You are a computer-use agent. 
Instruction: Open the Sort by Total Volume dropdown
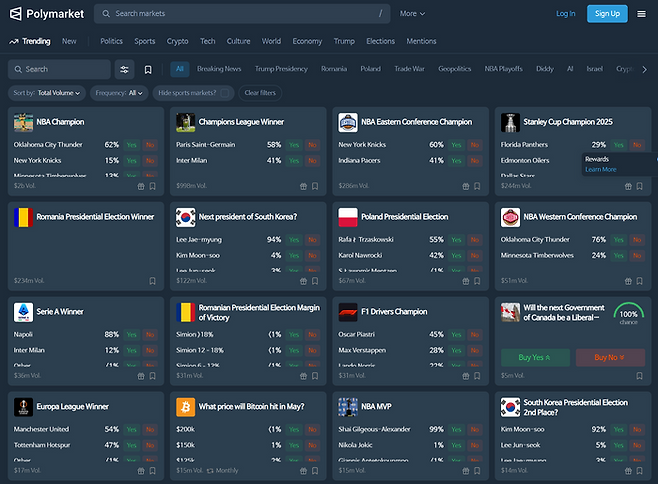point(47,93)
